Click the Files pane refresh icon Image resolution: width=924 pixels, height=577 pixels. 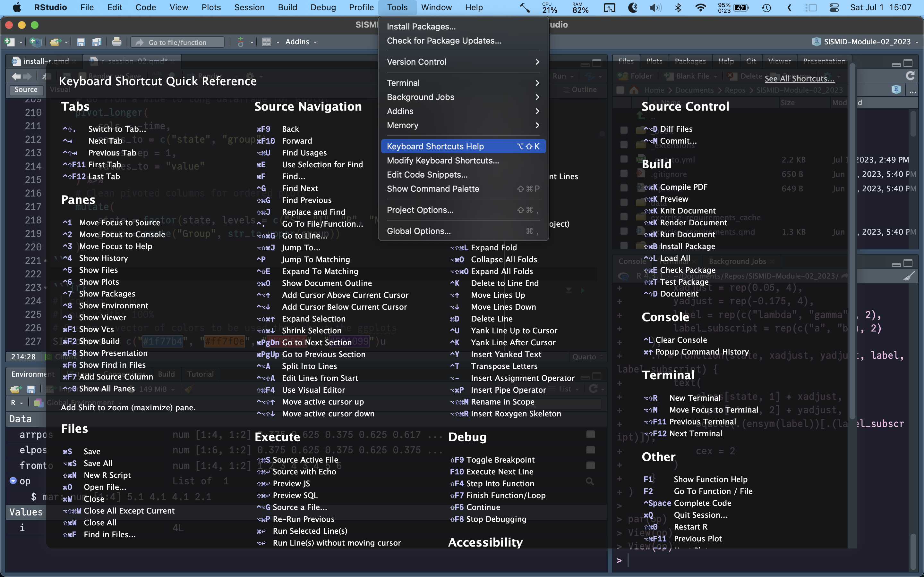(x=910, y=76)
